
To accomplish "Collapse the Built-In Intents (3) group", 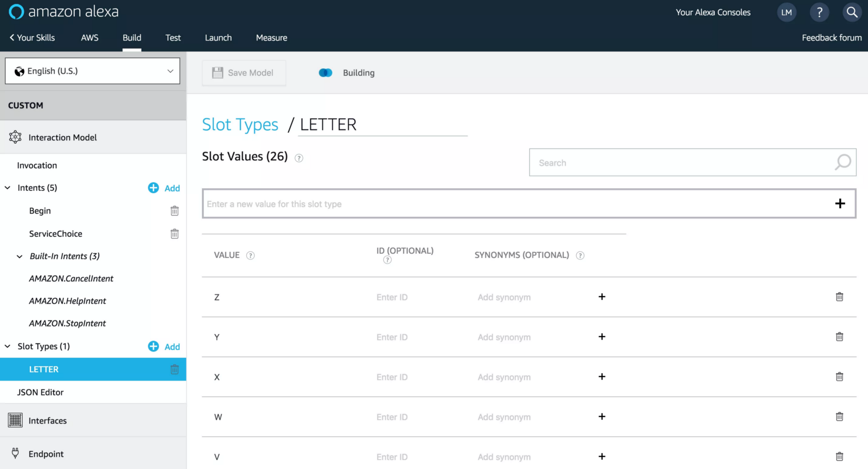I will tap(20, 256).
